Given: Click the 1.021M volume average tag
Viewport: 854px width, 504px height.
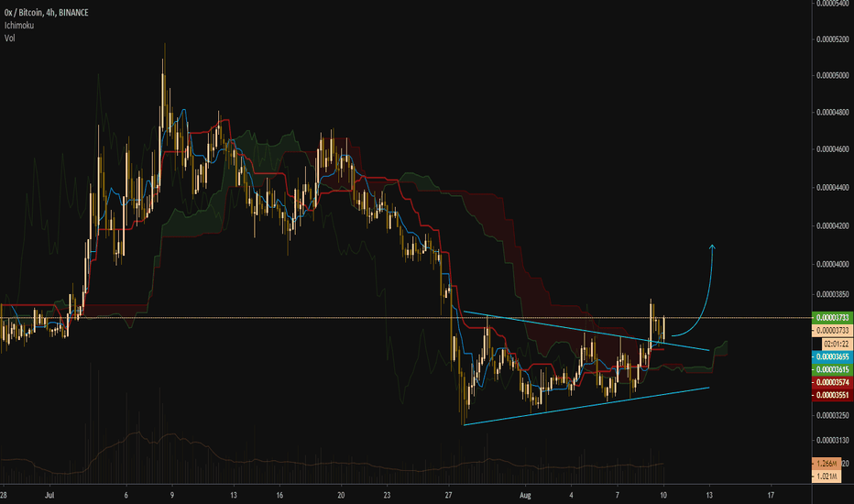Looking at the screenshot, I should (827, 477).
